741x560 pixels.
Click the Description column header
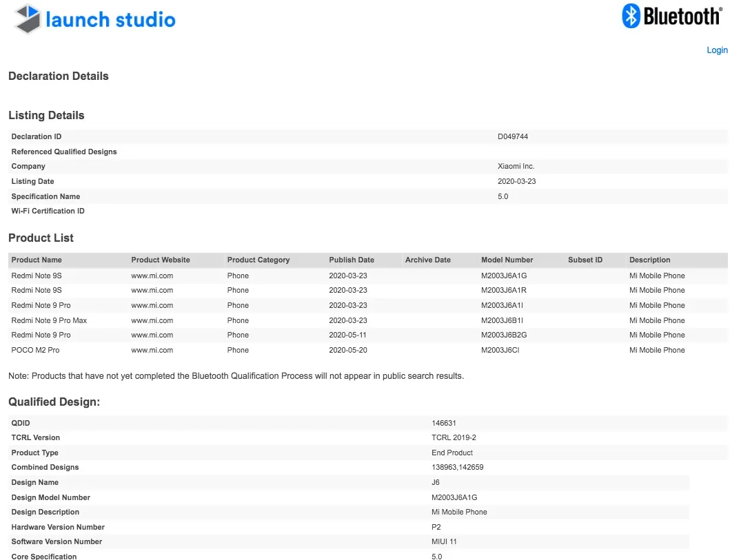649,260
